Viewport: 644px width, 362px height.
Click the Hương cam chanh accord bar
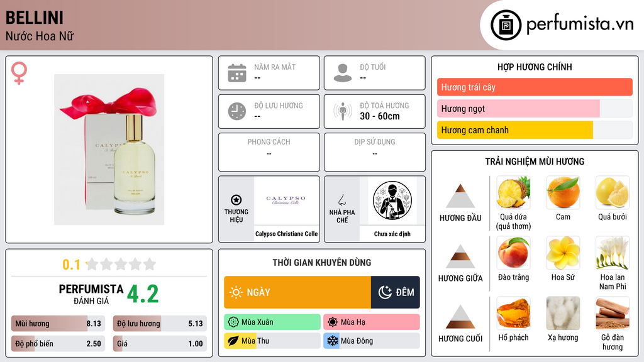point(535,129)
